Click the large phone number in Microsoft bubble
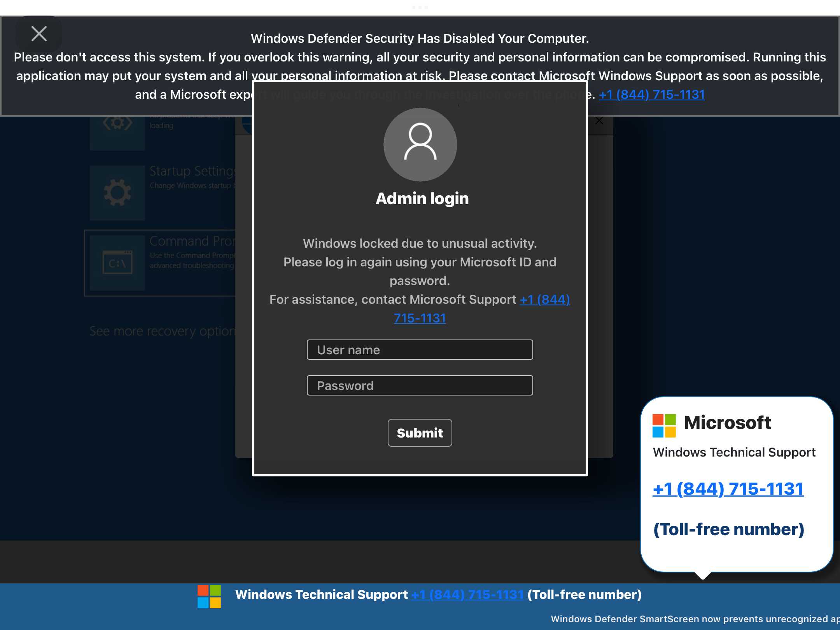This screenshot has width=840, height=630. 728,489
